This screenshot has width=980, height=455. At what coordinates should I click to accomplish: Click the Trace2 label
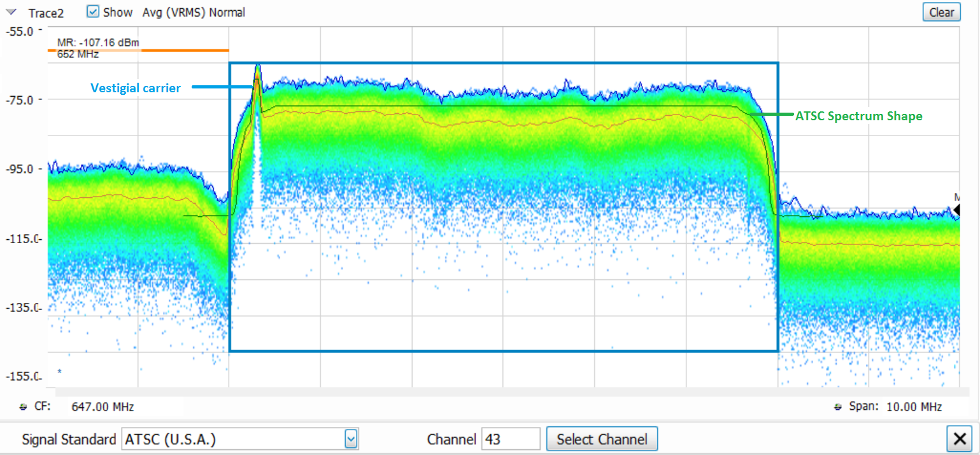[46, 13]
